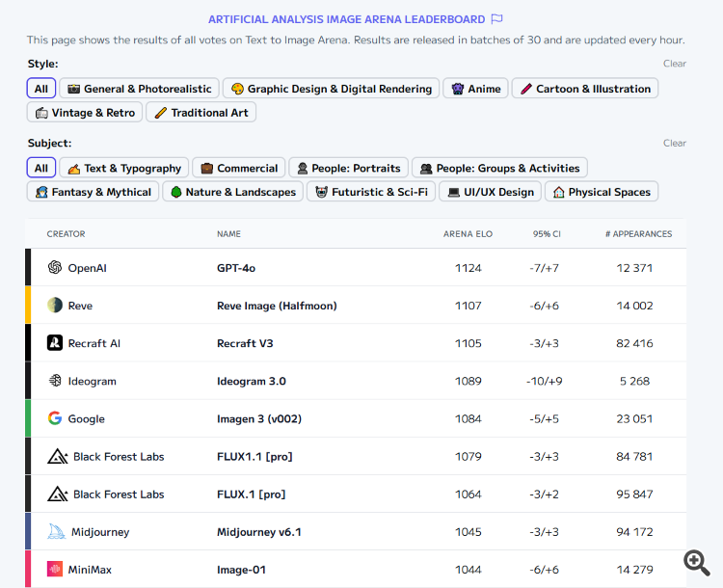Click the 1107 Arena ELO value
Image resolution: width=723 pixels, height=588 pixels.
coord(468,306)
